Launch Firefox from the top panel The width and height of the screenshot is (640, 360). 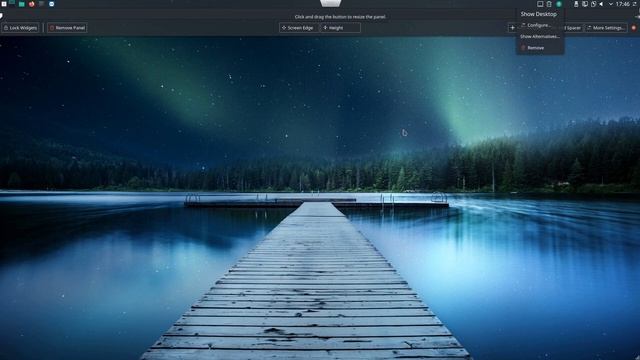(x=31, y=4)
